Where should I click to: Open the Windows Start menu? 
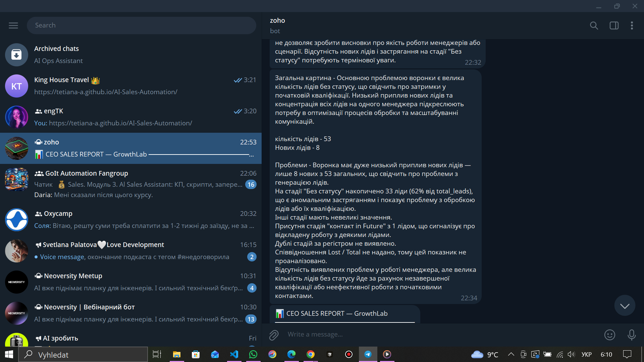tap(9, 354)
